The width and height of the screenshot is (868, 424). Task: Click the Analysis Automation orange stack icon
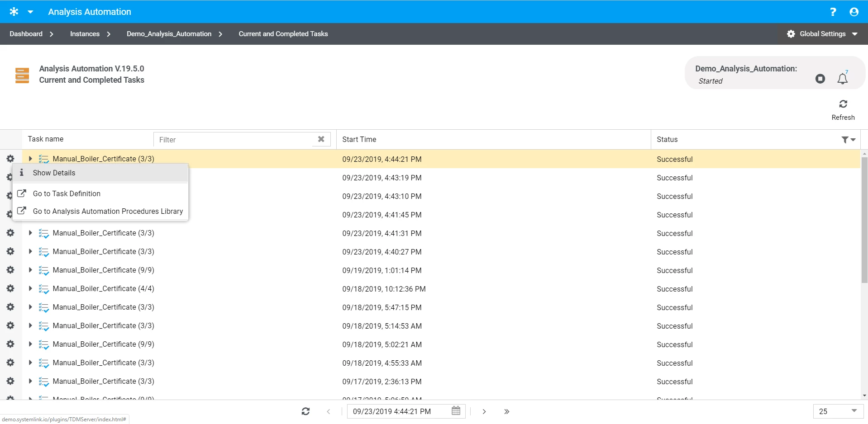(22, 75)
